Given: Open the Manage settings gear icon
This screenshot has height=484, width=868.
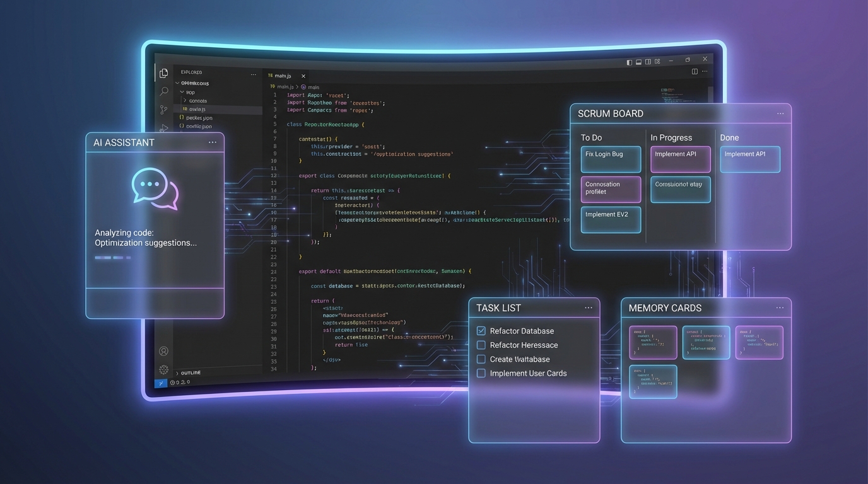Looking at the screenshot, I should point(164,370).
